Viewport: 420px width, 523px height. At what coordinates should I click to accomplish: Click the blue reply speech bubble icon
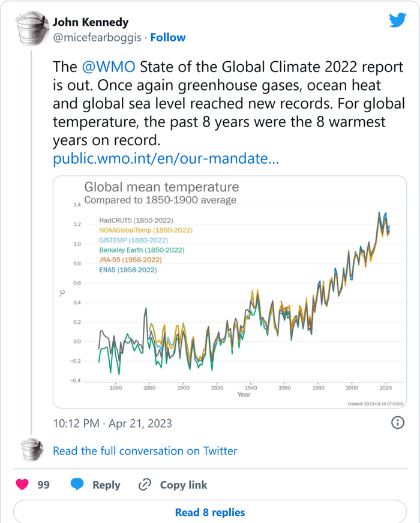click(x=77, y=485)
